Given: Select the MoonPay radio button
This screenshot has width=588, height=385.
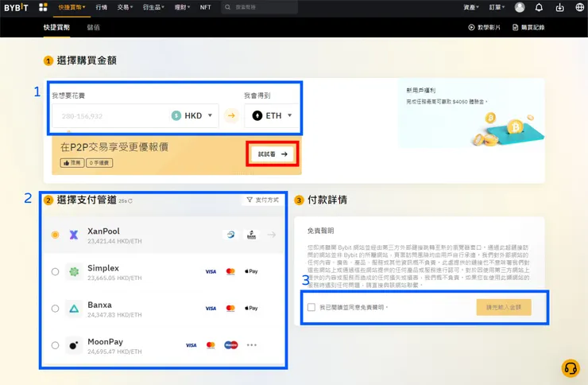Looking at the screenshot, I should click(55, 345).
